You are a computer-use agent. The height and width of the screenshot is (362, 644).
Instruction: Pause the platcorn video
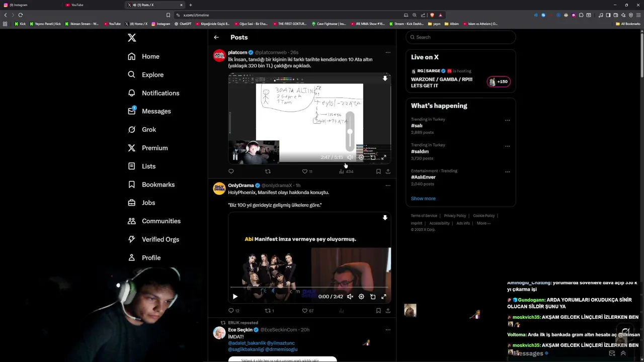(x=235, y=157)
